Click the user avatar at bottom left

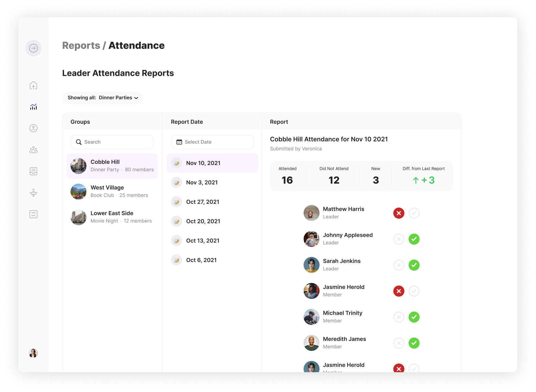33,353
